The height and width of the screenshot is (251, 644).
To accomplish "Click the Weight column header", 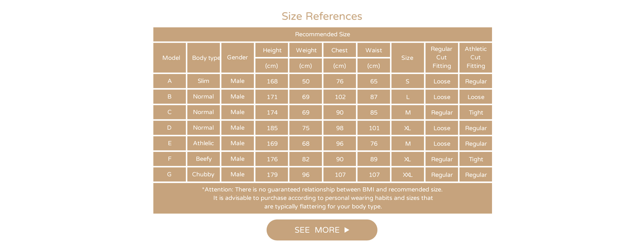I will (x=306, y=50).
